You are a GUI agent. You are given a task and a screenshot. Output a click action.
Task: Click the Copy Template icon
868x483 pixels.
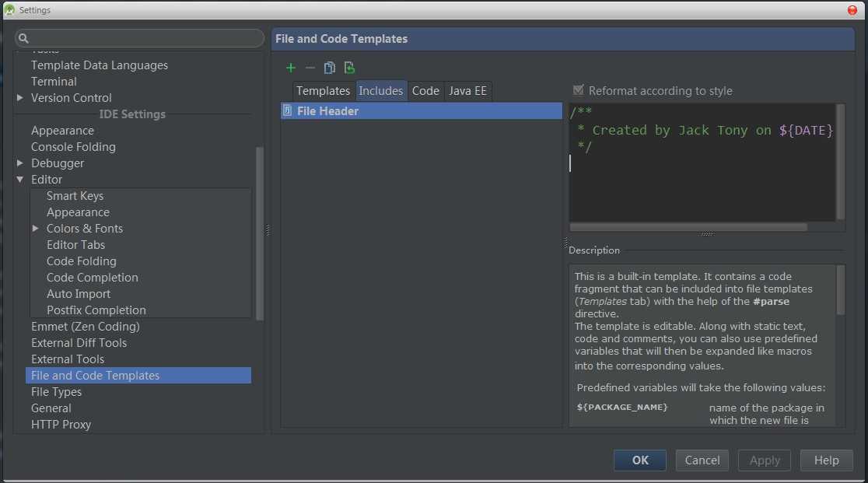[x=329, y=68]
